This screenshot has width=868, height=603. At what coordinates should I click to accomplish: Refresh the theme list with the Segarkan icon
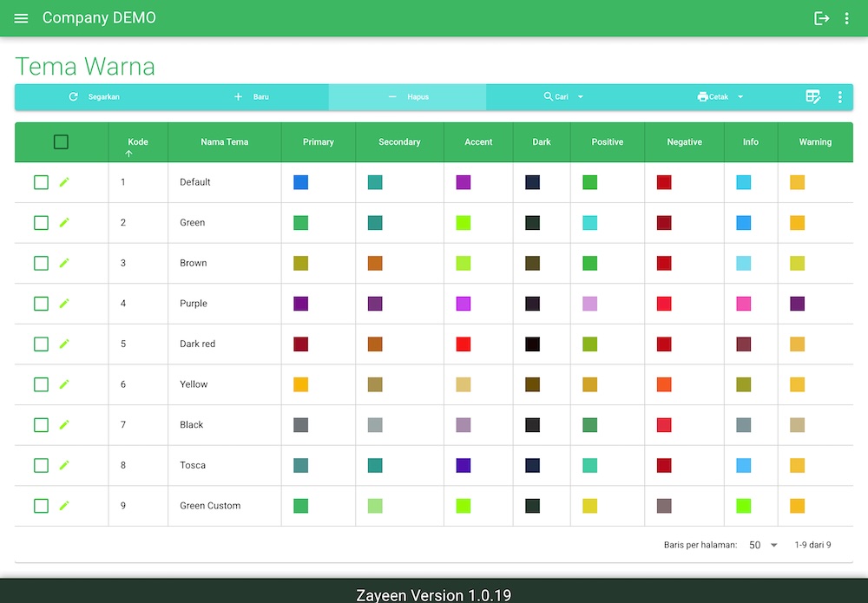[x=73, y=96]
